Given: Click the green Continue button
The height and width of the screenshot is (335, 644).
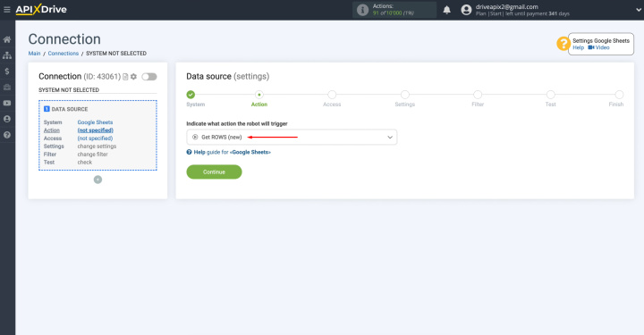Looking at the screenshot, I should (x=214, y=172).
